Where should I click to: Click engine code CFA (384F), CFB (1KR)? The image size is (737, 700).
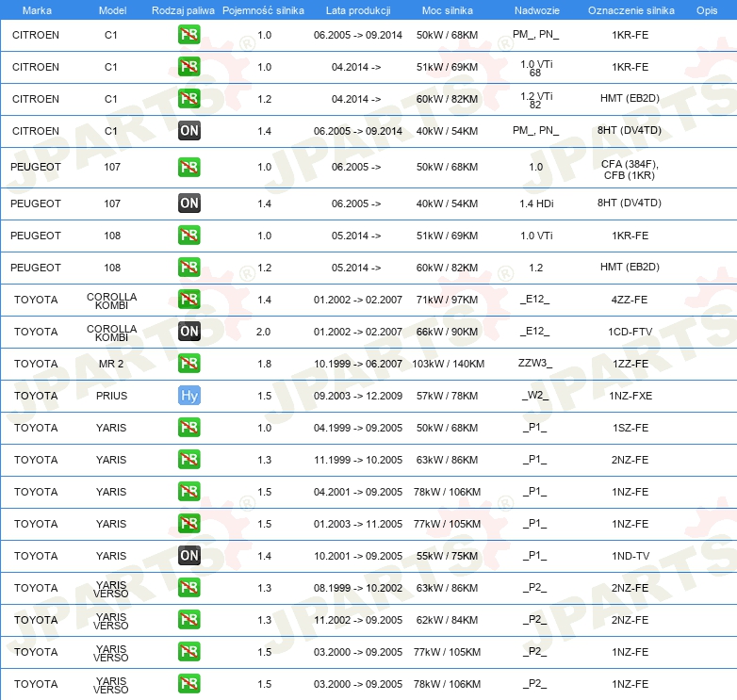click(x=630, y=170)
